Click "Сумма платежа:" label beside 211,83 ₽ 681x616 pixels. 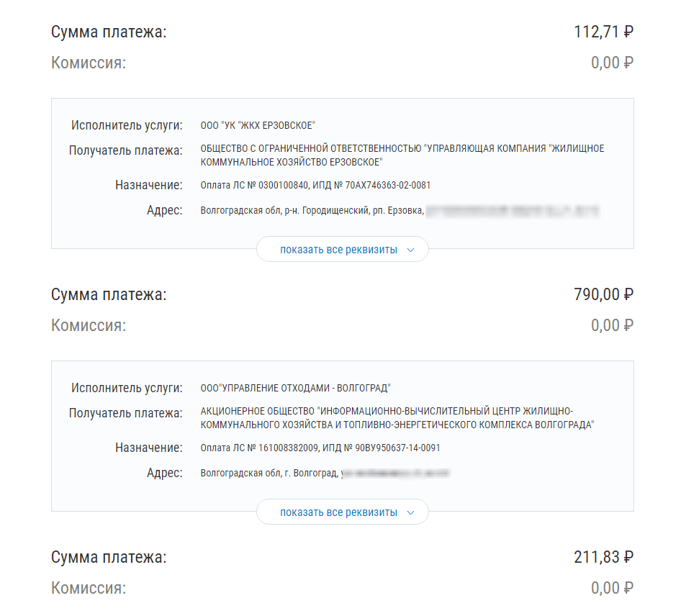point(109,558)
